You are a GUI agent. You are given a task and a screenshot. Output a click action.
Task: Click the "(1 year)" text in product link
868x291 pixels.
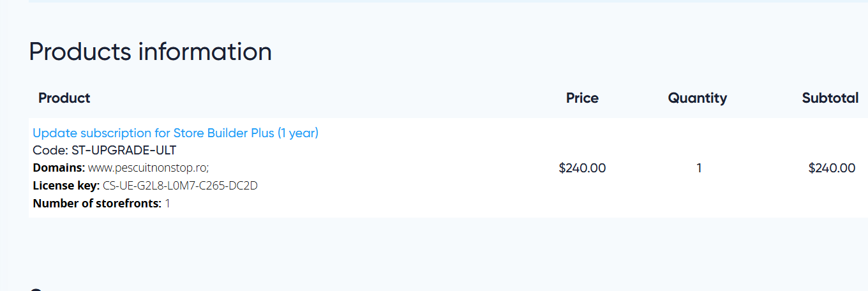tap(297, 133)
